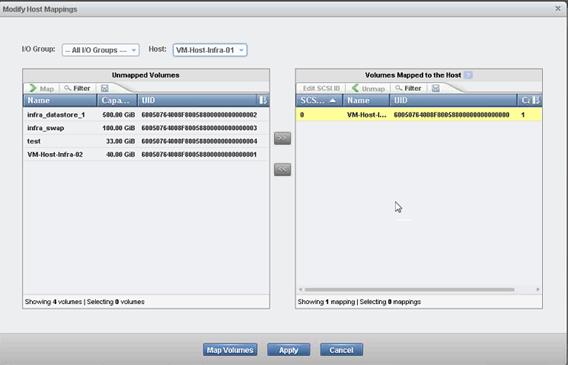Image resolution: width=568 pixels, height=365 pixels.
Task: Open the I/O Group dropdown
Action: pyautogui.click(x=100, y=50)
